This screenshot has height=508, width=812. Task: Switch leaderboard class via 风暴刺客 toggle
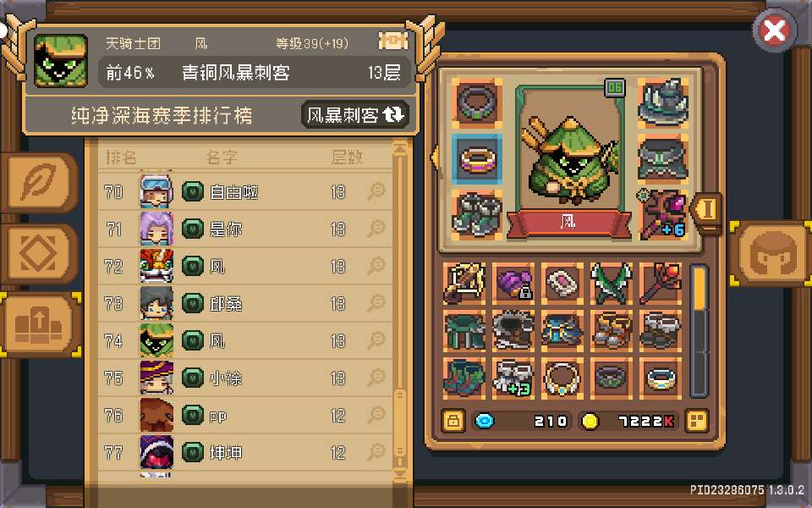pos(354,114)
